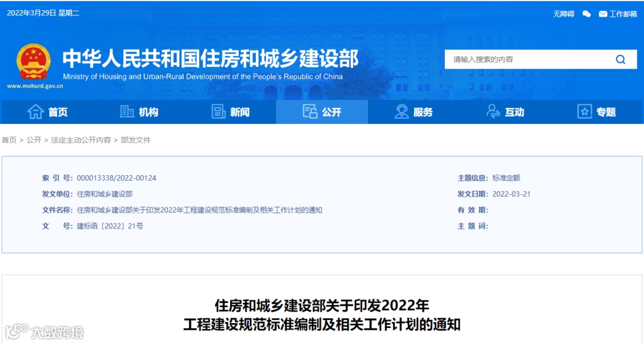Click the building icon for 机构
The height and width of the screenshot is (344, 644).
pos(127,111)
